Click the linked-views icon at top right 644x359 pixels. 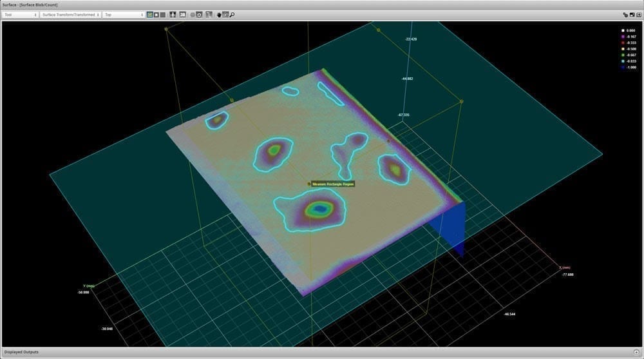(x=625, y=14)
